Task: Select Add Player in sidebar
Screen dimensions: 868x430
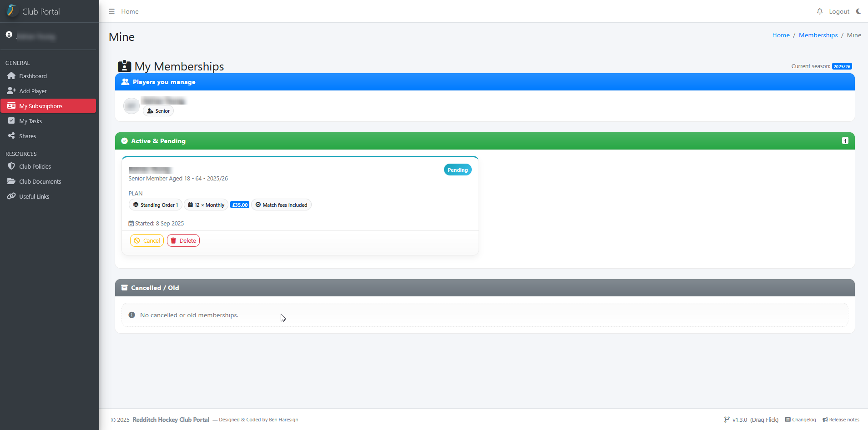Action: [x=33, y=91]
